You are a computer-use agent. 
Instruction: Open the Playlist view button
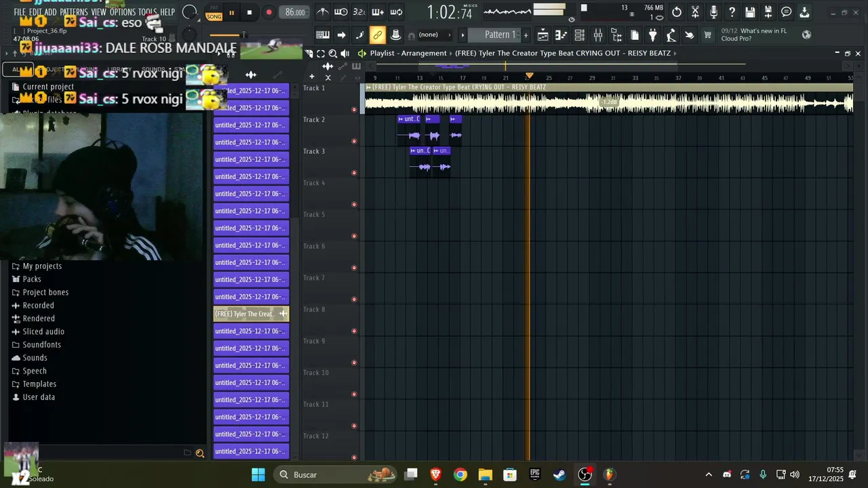543,35
